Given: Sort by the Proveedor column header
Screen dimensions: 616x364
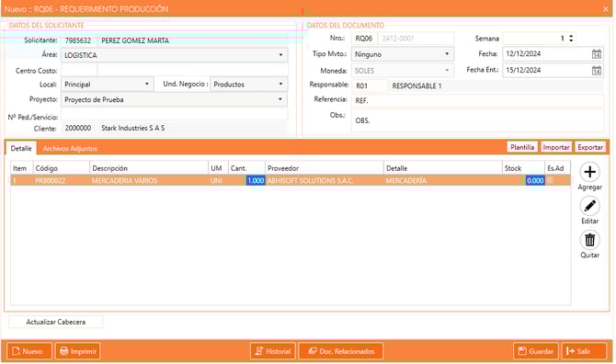Looking at the screenshot, I should pyautogui.click(x=325, y=168).
